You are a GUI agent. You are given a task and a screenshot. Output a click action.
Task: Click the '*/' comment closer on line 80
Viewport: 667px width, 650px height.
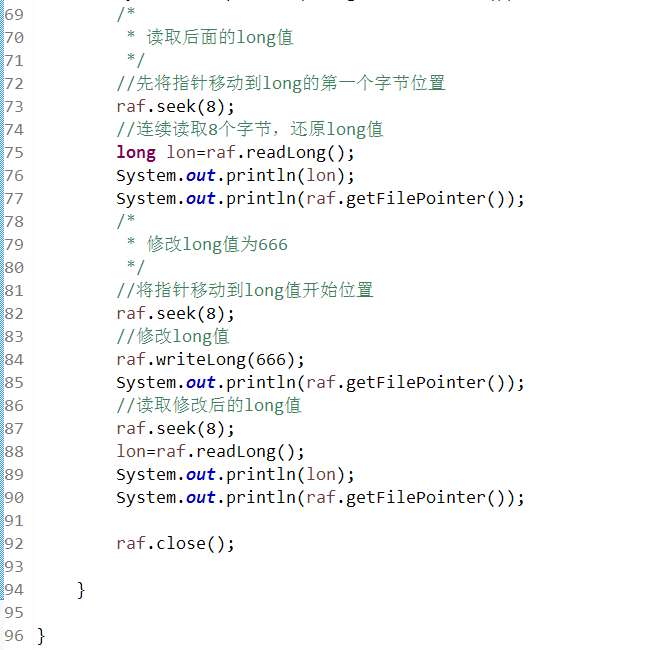point(136,267)
